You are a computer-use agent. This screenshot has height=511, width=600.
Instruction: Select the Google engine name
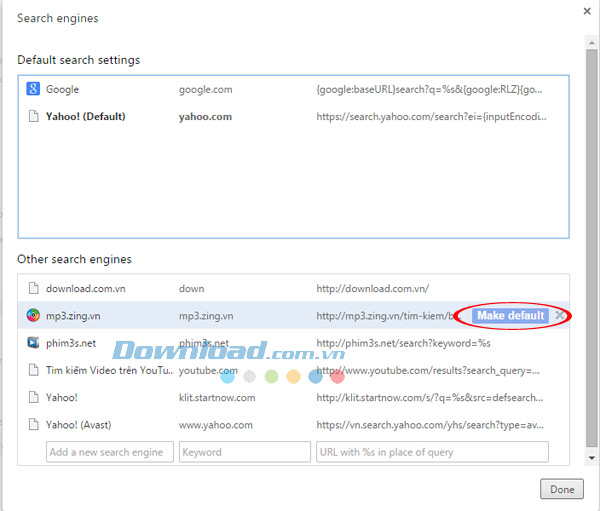[62, 89]
